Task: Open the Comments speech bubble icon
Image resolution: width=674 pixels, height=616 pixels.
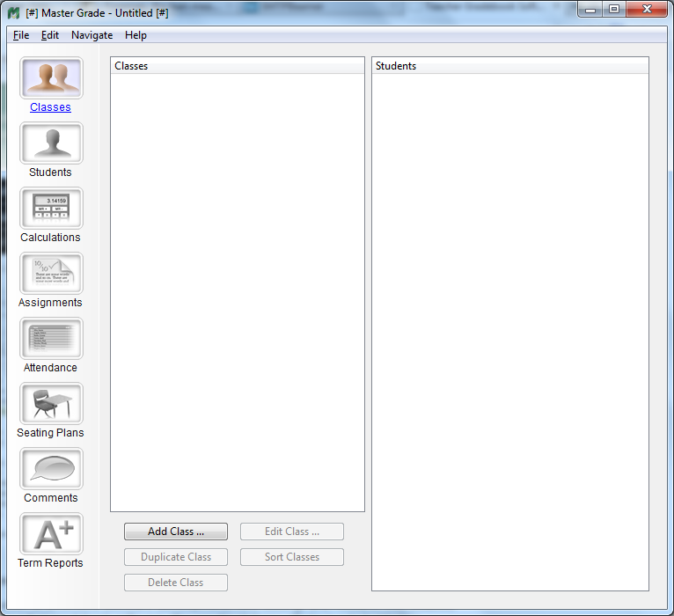Action: [x=51, y=469]
